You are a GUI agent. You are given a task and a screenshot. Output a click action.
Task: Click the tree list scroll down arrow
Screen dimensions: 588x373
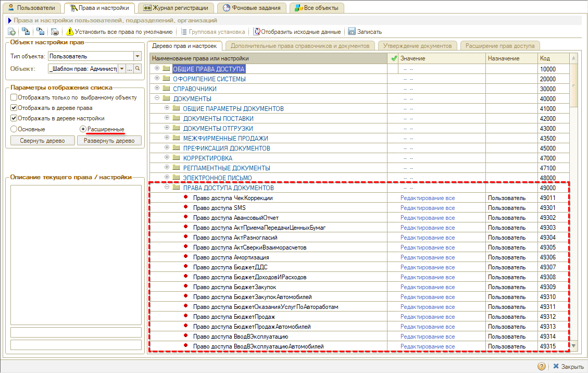(574, 346)
